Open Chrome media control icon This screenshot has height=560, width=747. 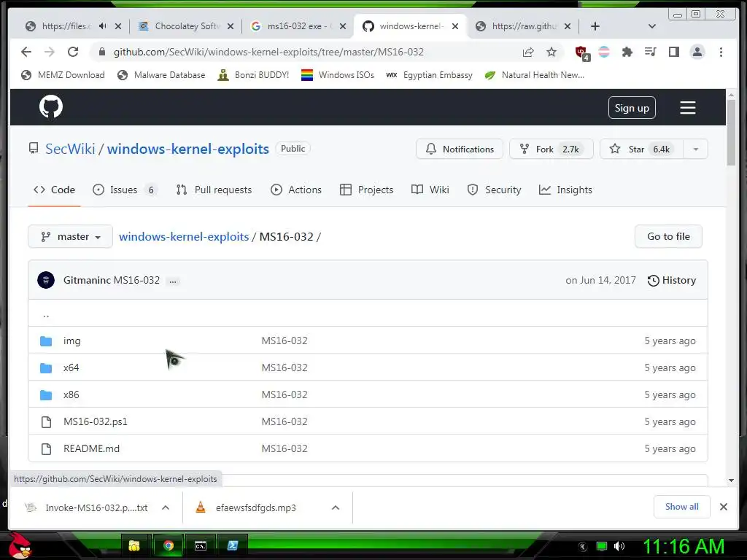click(650, 52)
